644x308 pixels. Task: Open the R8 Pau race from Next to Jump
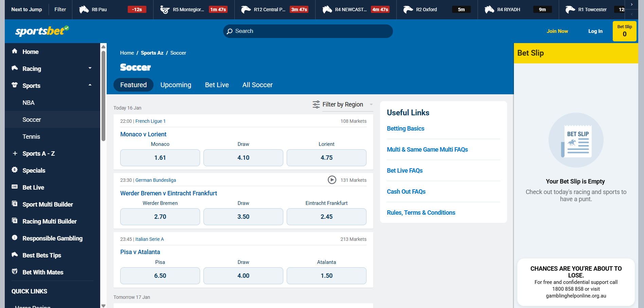[112, 9]
